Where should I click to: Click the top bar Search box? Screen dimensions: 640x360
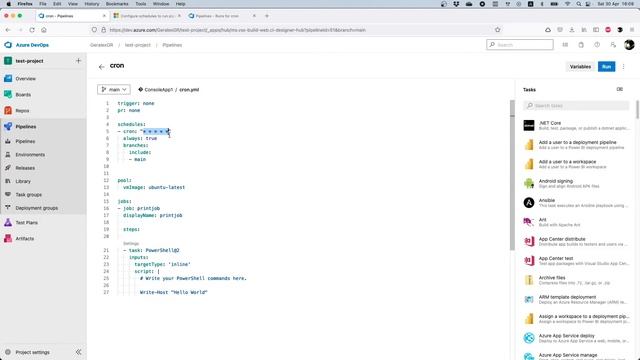(x=520, y=45)
